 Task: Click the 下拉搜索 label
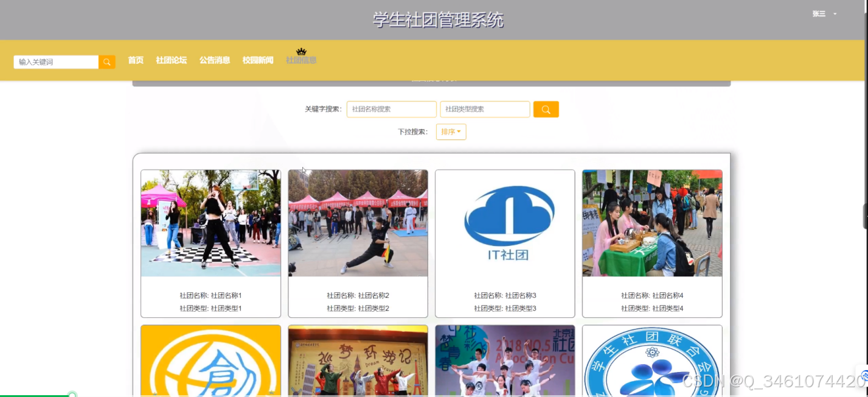coord(412,132)
